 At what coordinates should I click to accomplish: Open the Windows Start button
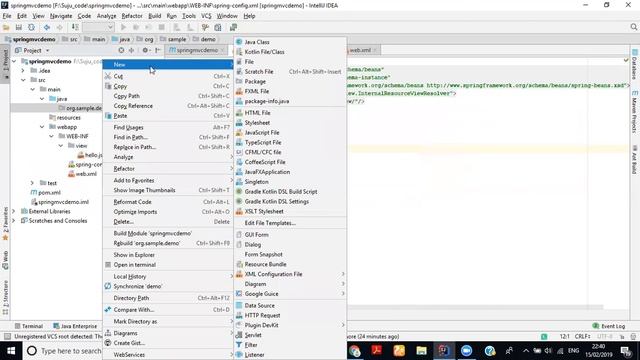click(11, 351)
